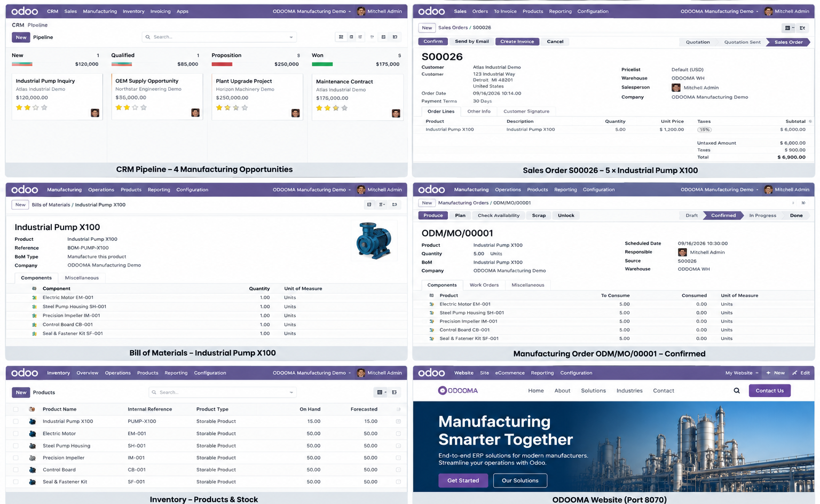
Task: Click the Responsible avatar in the Manufacturing Order form
Action: [682, 252]
